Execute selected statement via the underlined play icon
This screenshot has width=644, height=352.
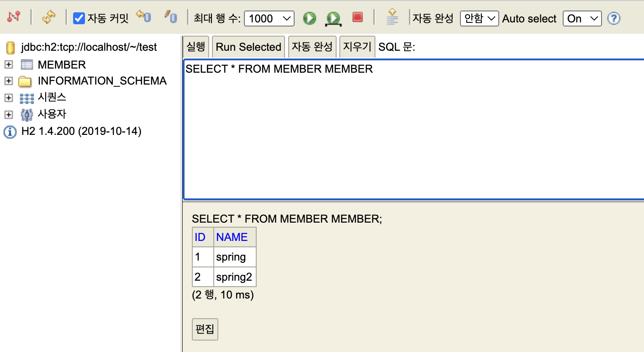pyautogui.click(x=333, y=18)
